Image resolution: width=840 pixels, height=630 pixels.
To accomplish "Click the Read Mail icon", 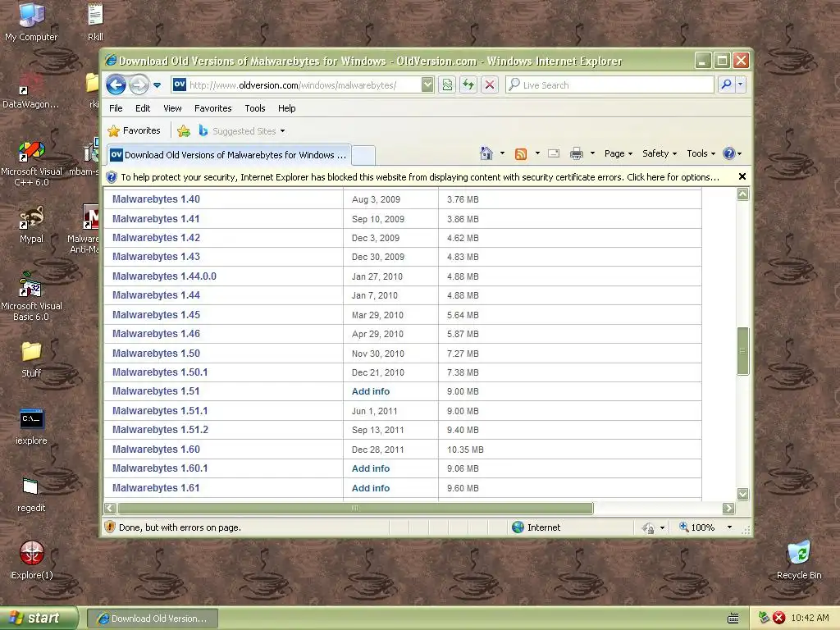I will point(554,153).
